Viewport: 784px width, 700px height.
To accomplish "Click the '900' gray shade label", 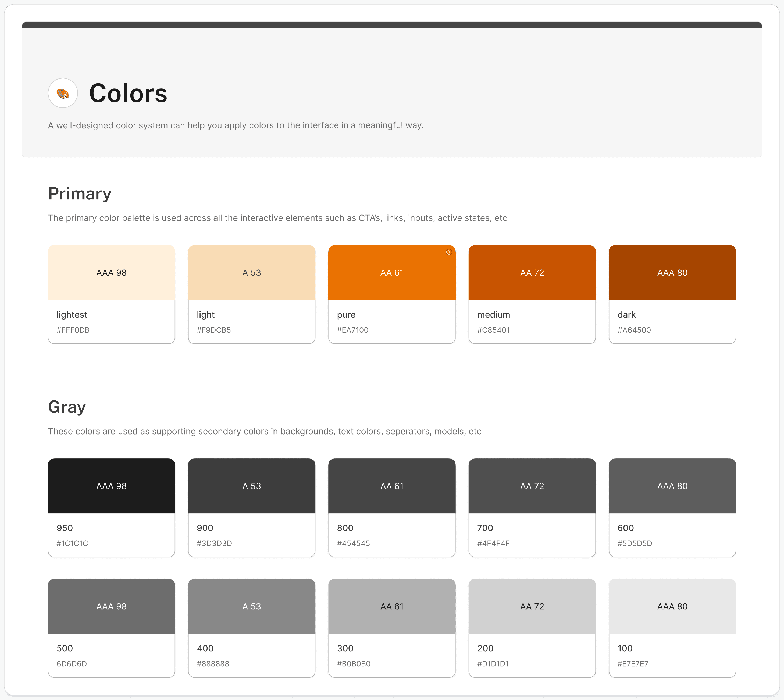I will click(205, 528).
